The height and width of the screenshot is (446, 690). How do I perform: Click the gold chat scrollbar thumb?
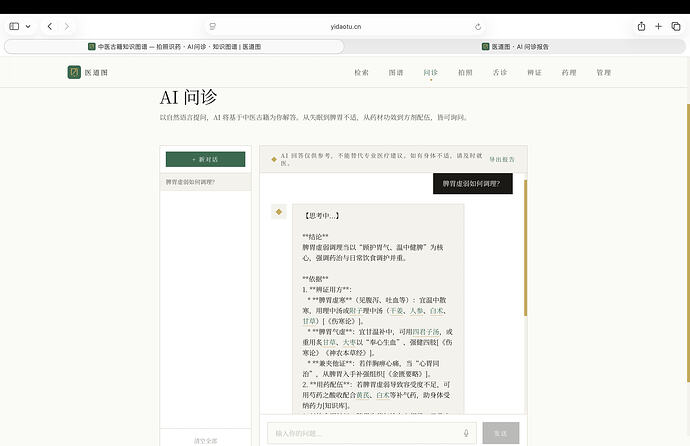525,248
